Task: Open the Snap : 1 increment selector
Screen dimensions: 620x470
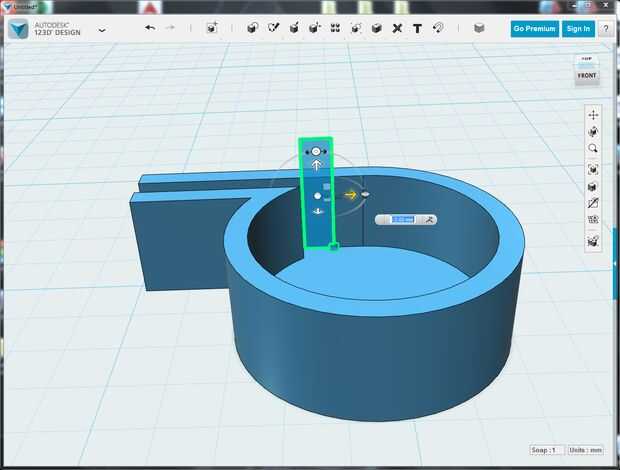Action: pyautogui.click(x=546, y=450)
